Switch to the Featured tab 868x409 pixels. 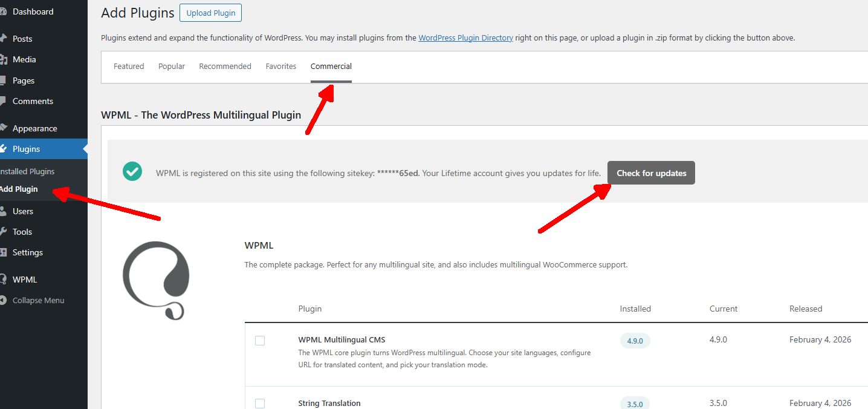129,67
